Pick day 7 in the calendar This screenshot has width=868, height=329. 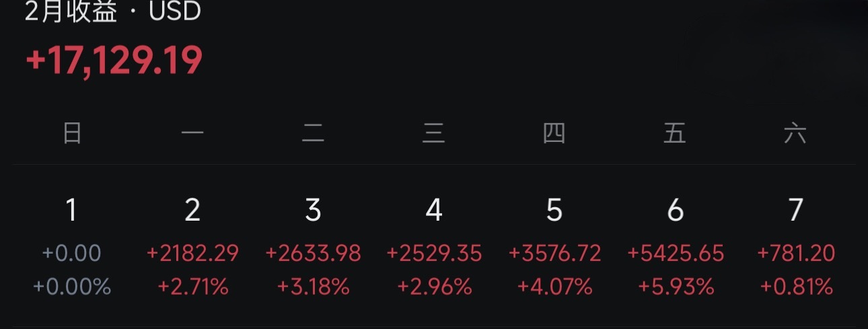(795, 211)
